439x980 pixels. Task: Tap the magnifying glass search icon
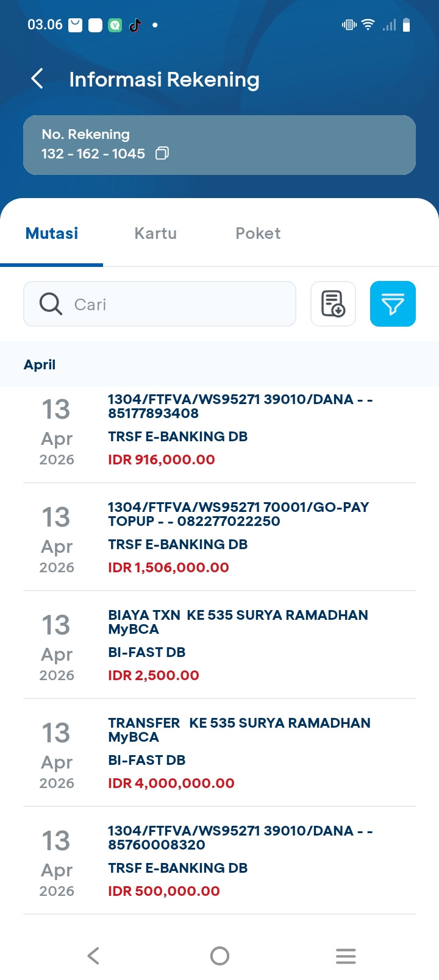click(x=51, y=304)
